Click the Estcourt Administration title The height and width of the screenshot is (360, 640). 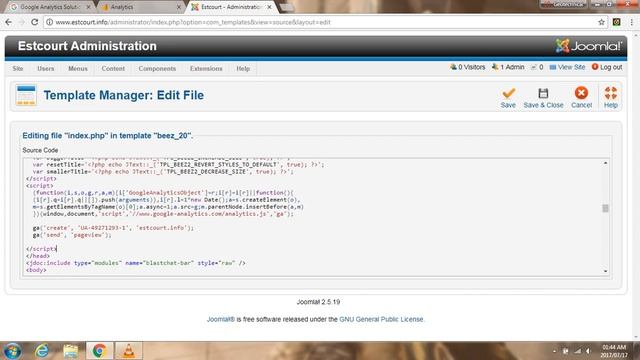87,46
